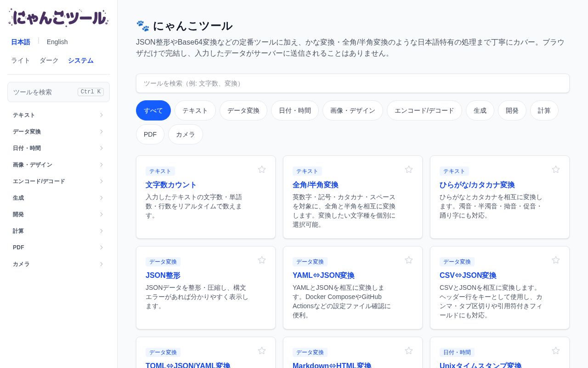This screenshot has height=368, width=588.
Task: Expand the カメラ sidebar category
Action: click(x=58, y=264)
